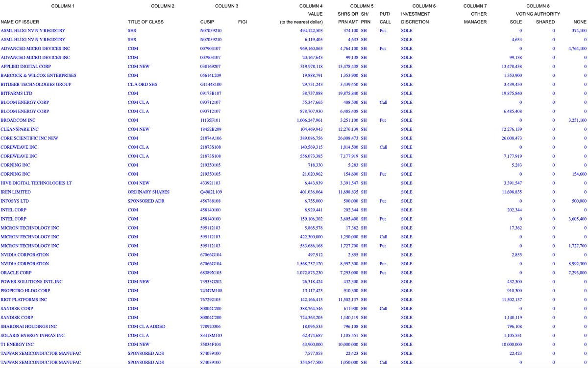Select the NONE voting value 7,293,000
Image resolution: width=588 pixels, height=368 pixels.
pyautogui.click(x=577, y=273)
